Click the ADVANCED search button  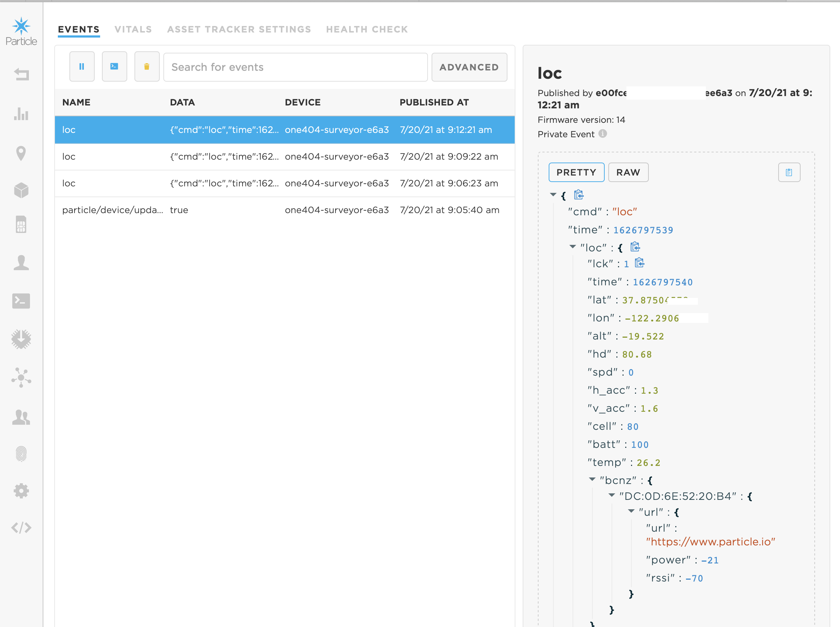click(468, 67)
